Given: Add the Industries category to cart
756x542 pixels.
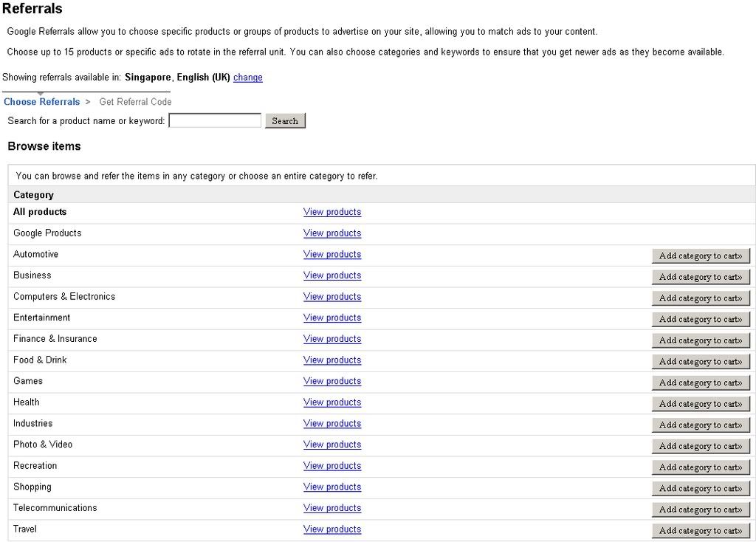Looking at the screenshot, I should pyautogui.click(x=701, y=425).
